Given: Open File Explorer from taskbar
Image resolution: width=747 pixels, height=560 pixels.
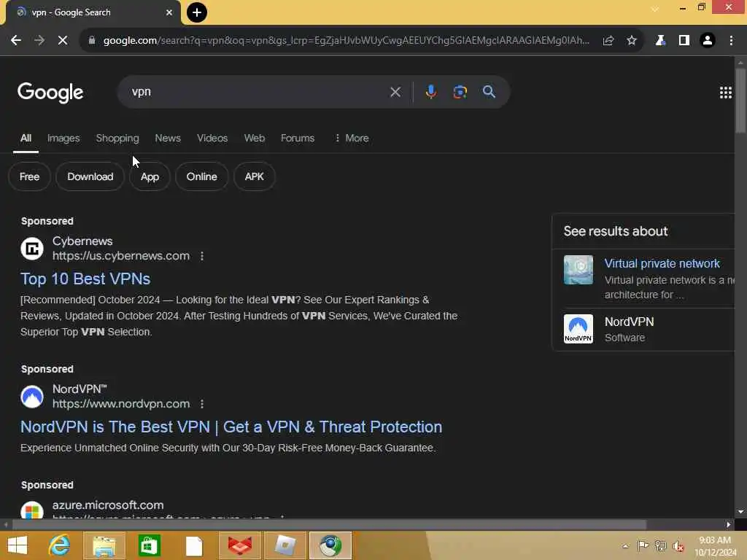Looking at the screenshot, I should coord(104,545).
